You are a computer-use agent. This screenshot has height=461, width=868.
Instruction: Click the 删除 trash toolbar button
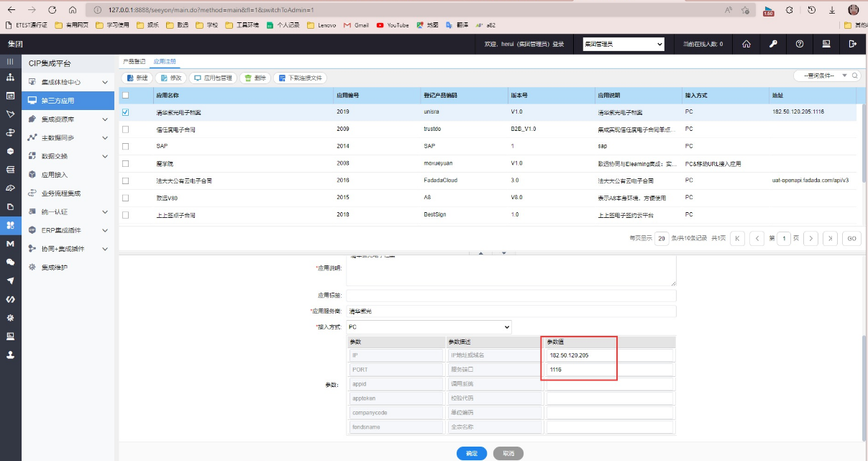tap(255, 78)
